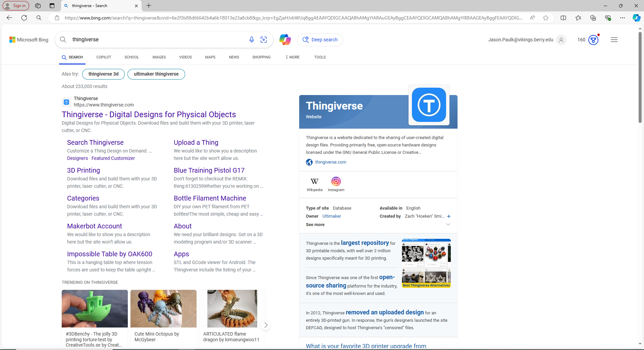Open the Bottle Filament Machine link
This screenshot has width=644, height=350.
click(210, 198)
